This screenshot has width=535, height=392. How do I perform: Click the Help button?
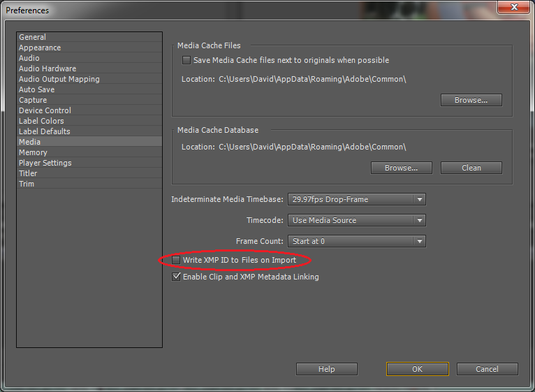[x=327, y=369]
